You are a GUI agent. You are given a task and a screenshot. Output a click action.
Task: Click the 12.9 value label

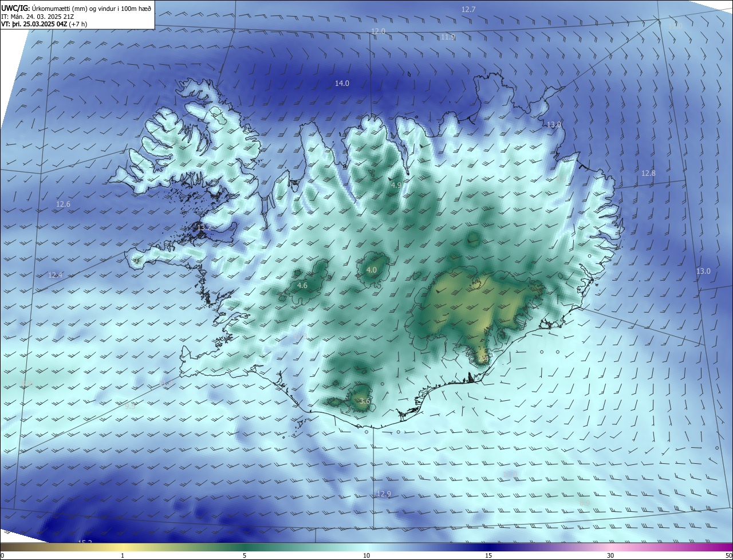tap(384, 494)
